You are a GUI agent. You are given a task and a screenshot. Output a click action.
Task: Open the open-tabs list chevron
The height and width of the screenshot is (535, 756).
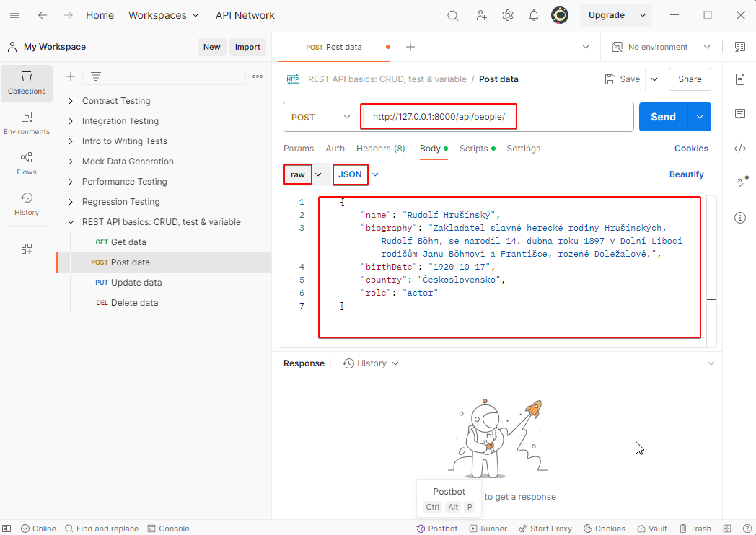(x=586, y=47)
